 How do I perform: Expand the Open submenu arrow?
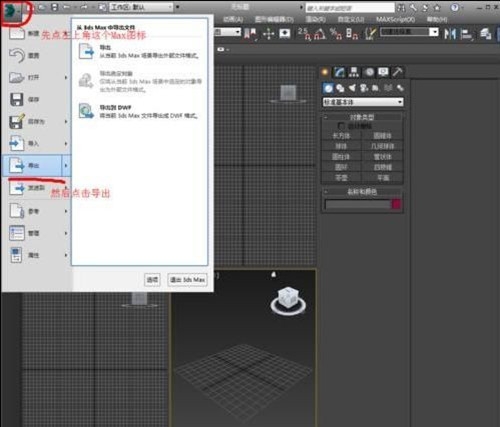coord(66,77)
